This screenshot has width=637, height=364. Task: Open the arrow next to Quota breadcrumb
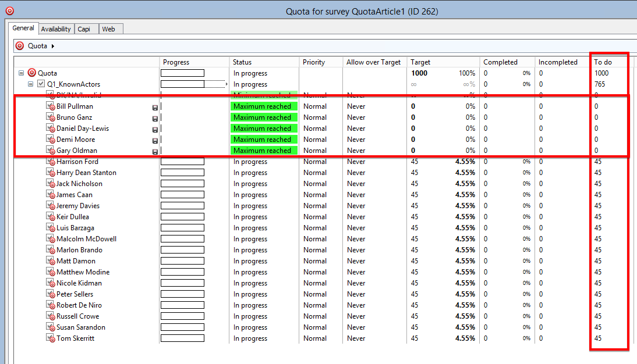click(53, 46)
